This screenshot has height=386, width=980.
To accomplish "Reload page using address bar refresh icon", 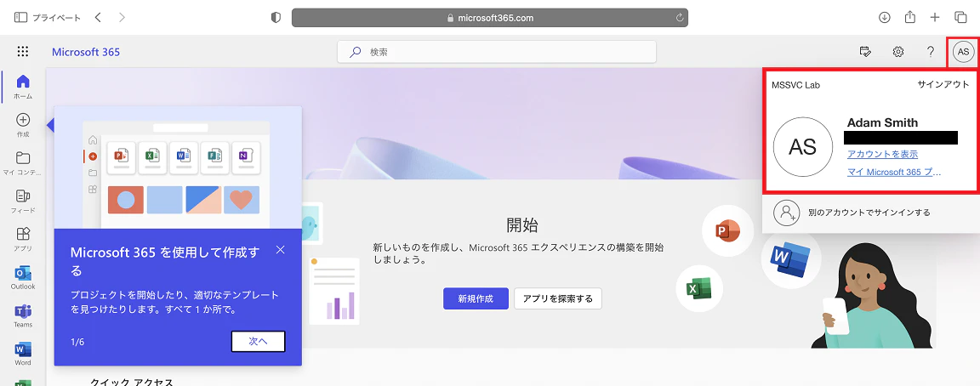I will coord(680,18).
